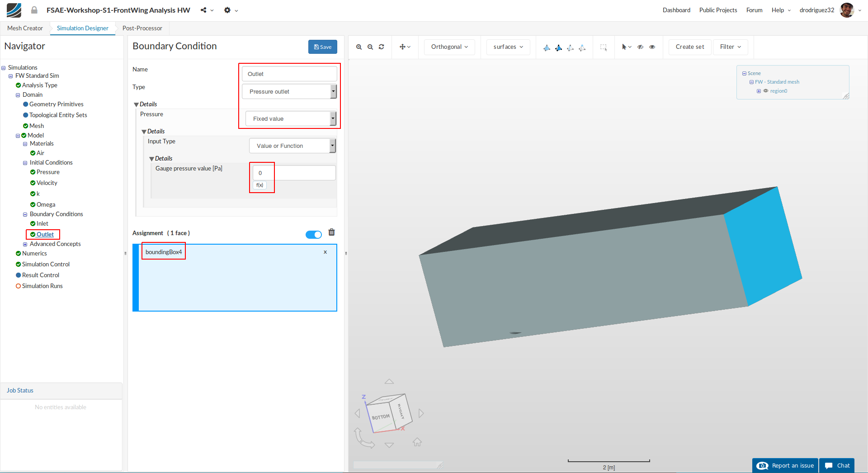
Task: Click the show all eye icon in toolbar
Action: pyautogui.click(x=652, y=47)
